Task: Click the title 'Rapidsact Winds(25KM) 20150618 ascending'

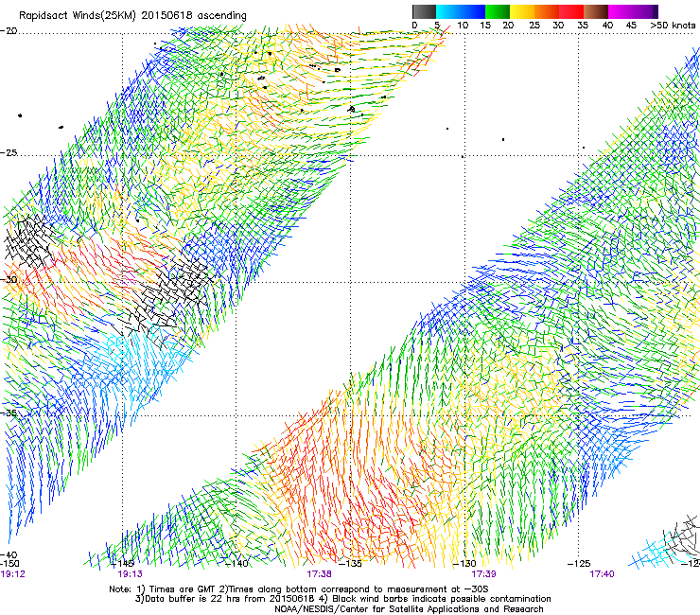Action: click(x=132, y=16)
